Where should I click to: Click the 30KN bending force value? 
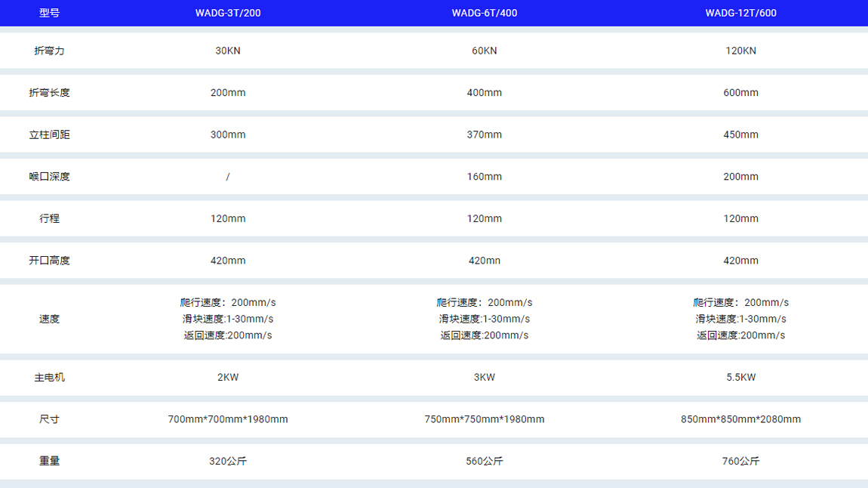tap(228, 51)
